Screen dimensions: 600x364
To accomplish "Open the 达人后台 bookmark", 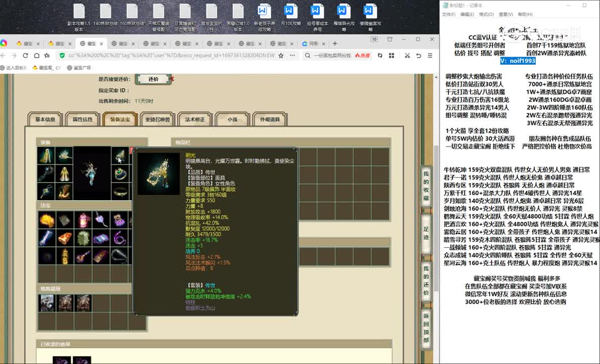I will coord(13,68).
